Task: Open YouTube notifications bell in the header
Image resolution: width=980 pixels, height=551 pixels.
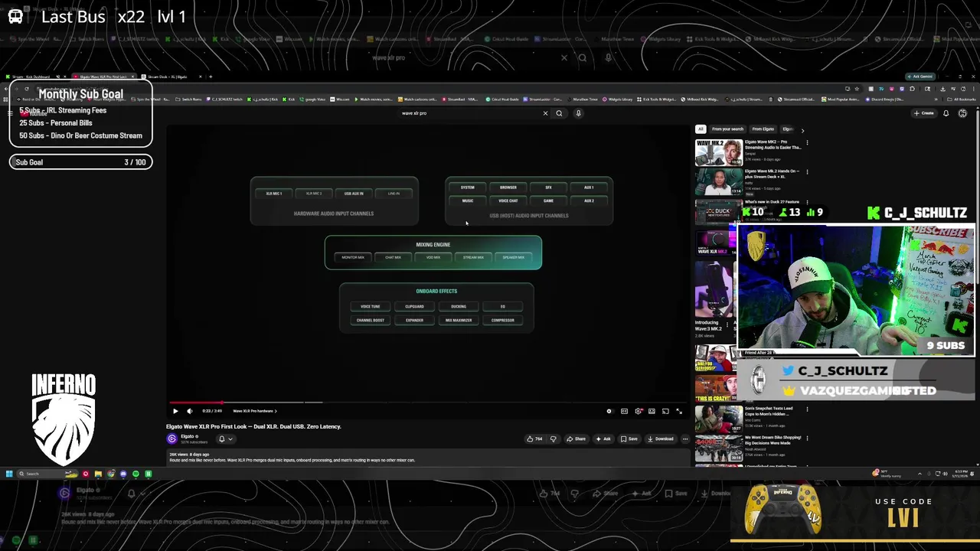Action: 946,113
